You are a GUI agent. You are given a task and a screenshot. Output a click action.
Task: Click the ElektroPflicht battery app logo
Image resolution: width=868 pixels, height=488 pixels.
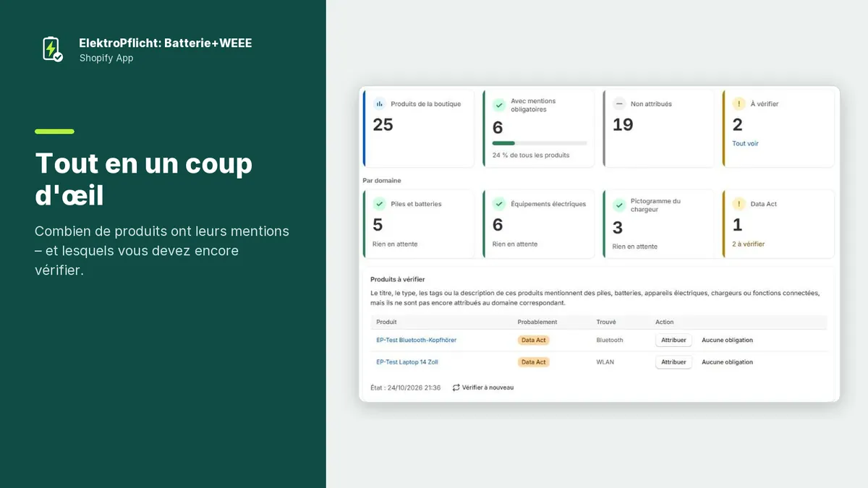52,49
